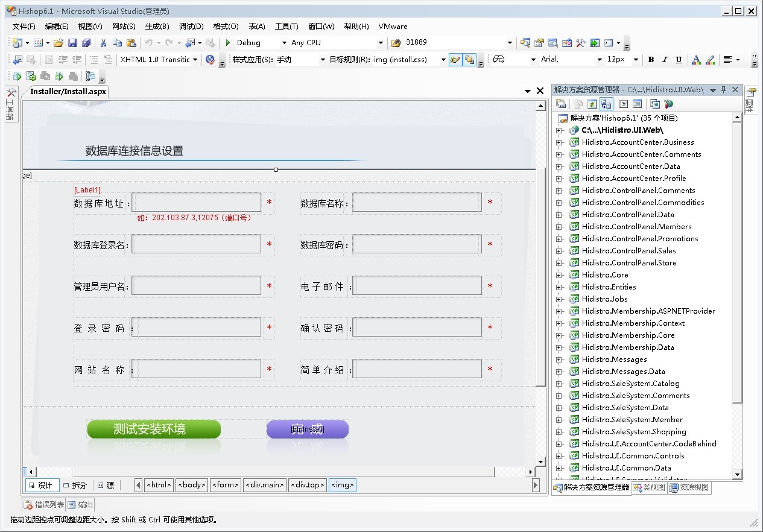Click the 数据库地址 input field

197,203
